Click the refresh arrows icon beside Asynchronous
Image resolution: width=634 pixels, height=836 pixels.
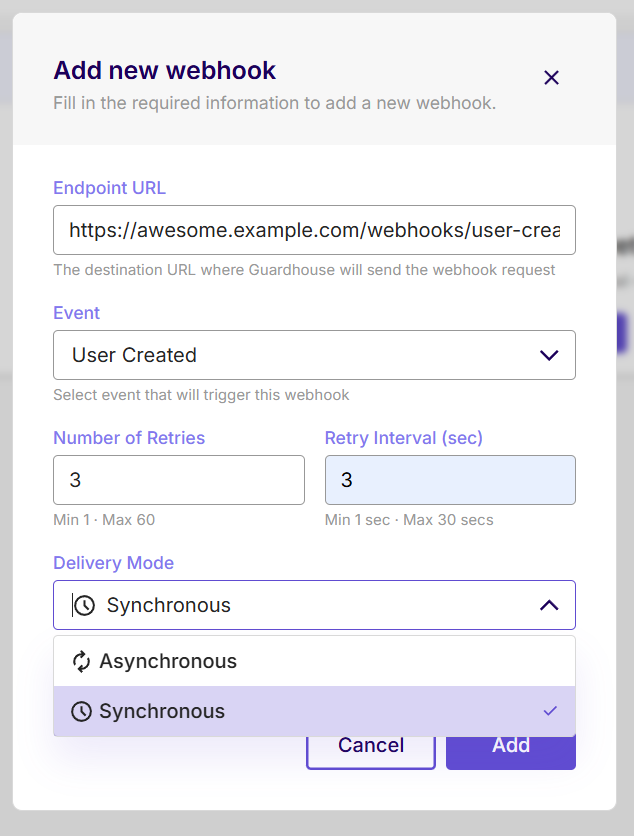tap(79, 661)
